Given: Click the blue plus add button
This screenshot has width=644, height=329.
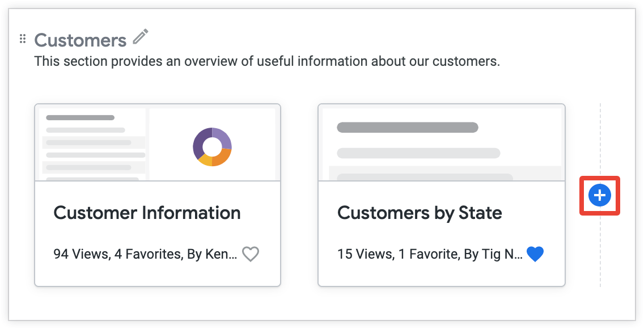Looking at the screenshot, I should point(599,196).
